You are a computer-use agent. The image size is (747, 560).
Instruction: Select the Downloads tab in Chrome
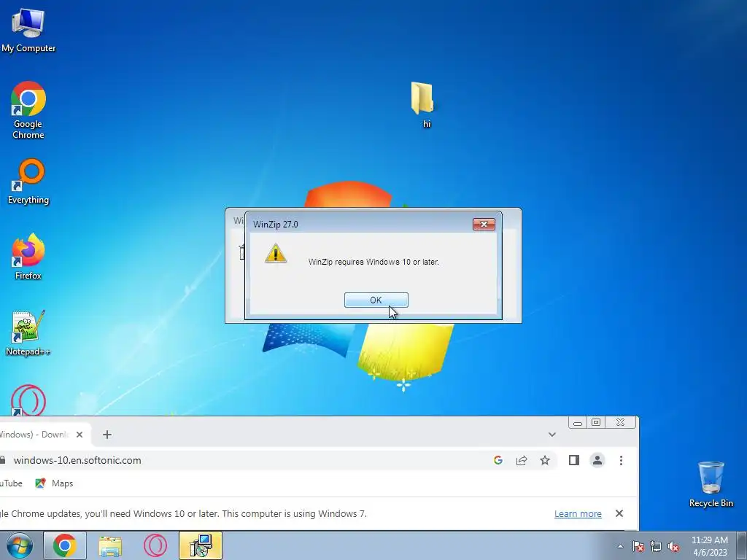[44, 435]
